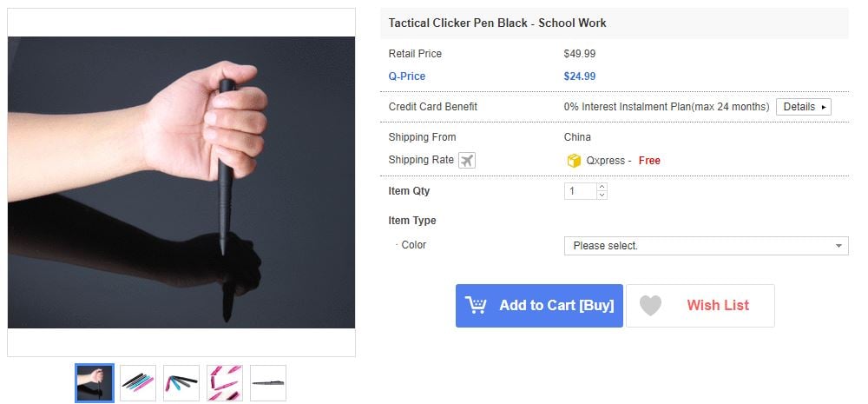Click the Q-Price label

[407, 76]
